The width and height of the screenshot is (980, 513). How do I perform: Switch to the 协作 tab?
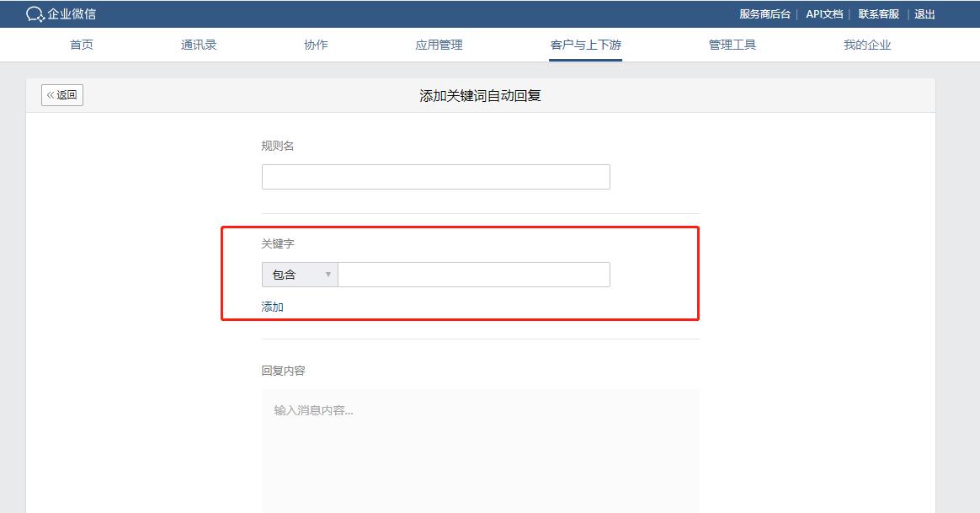click(x=315, y=45)
